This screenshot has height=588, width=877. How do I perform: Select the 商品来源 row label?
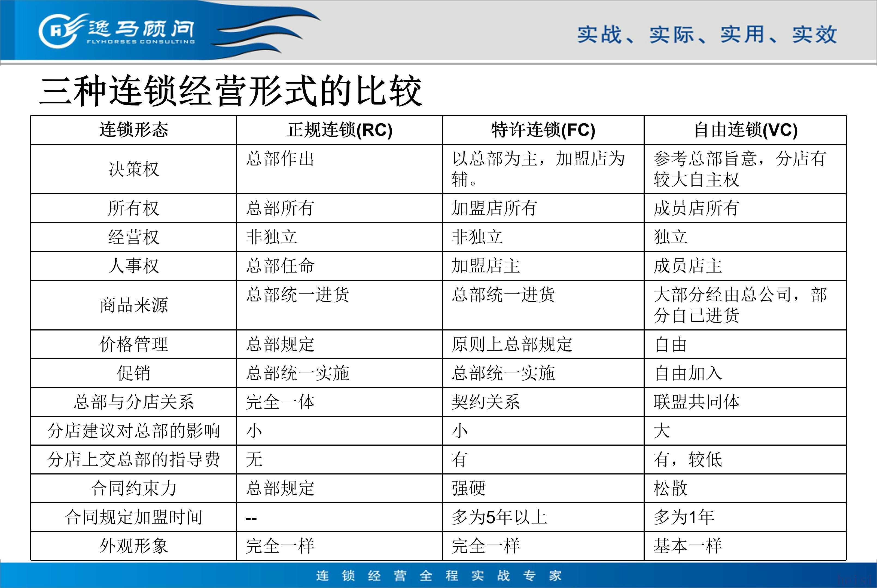pos(133,305)
